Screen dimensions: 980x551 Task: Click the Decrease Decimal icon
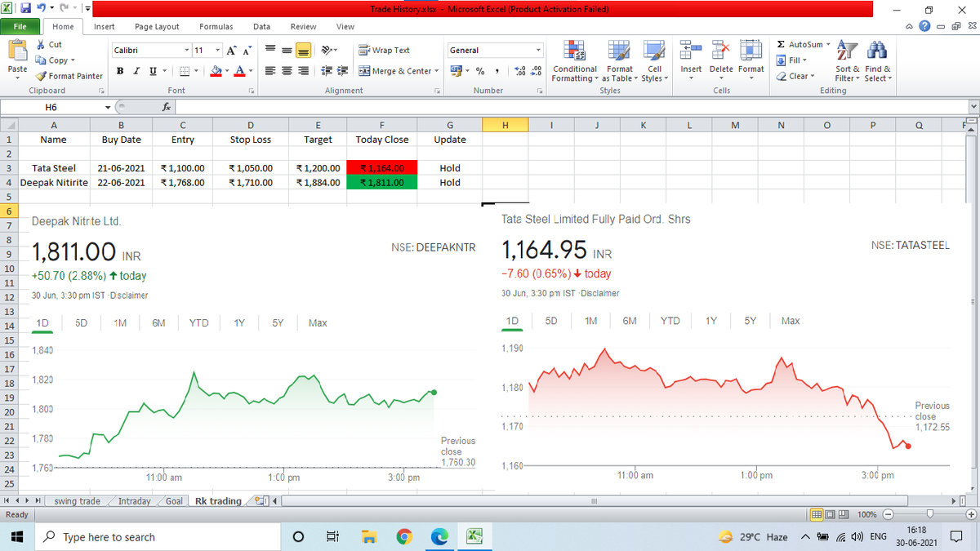click(x=535, y=71)
